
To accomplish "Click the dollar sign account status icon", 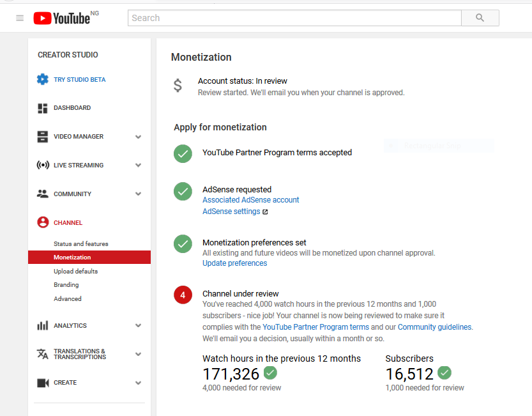I will (178, 86).
